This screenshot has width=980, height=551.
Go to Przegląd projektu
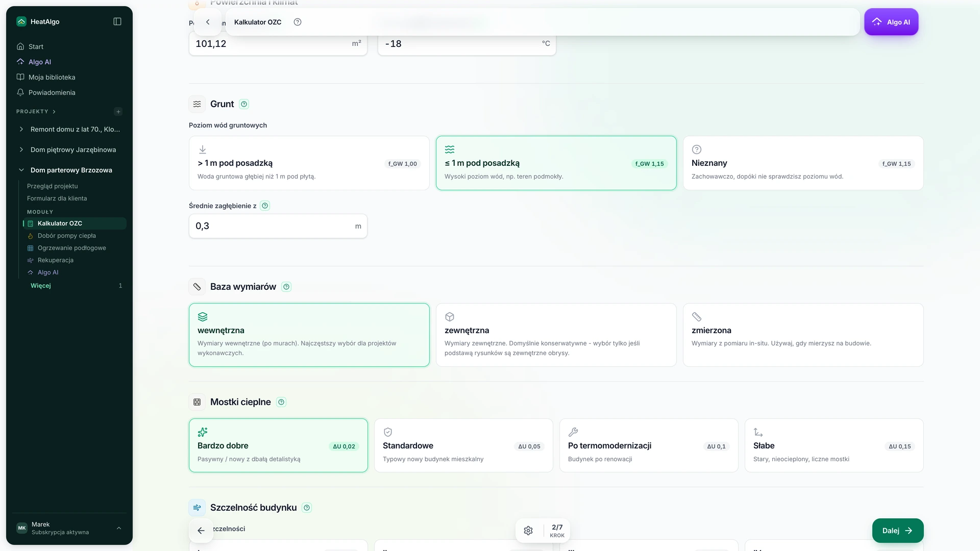(x=53, y=186)
